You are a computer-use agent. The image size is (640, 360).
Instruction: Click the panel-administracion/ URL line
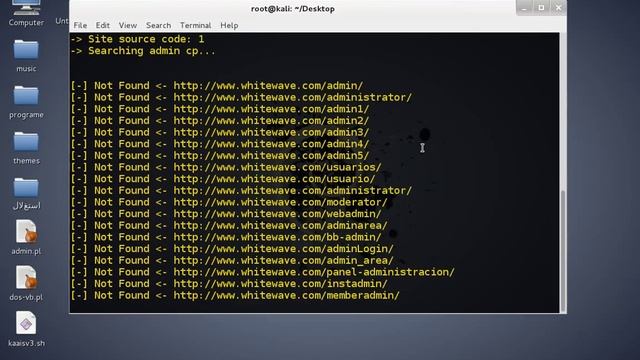262,272
